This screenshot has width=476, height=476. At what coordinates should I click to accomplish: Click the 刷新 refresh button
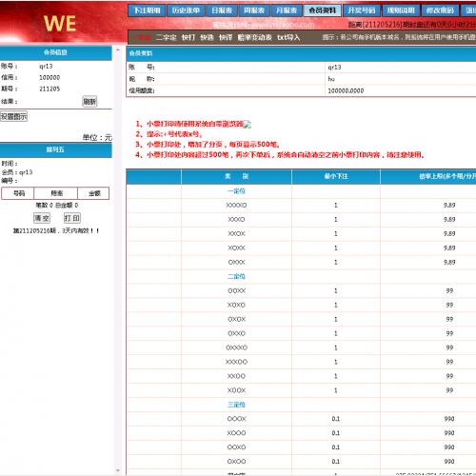coord(89,102)
